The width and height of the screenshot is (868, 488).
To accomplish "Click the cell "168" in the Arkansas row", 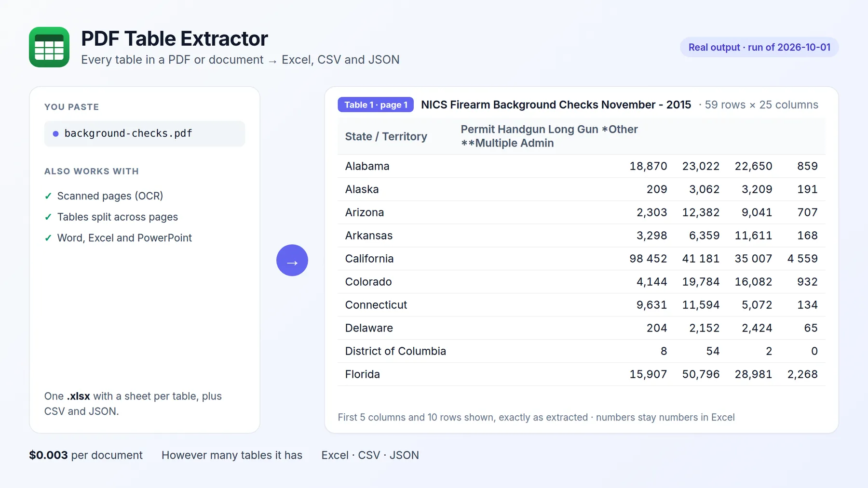I will click(808, 236).
